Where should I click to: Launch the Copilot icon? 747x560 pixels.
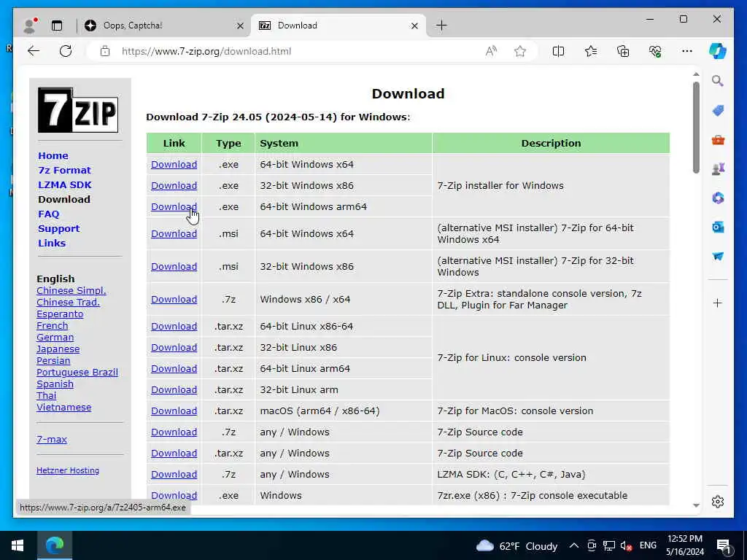(x=718, y=51)
